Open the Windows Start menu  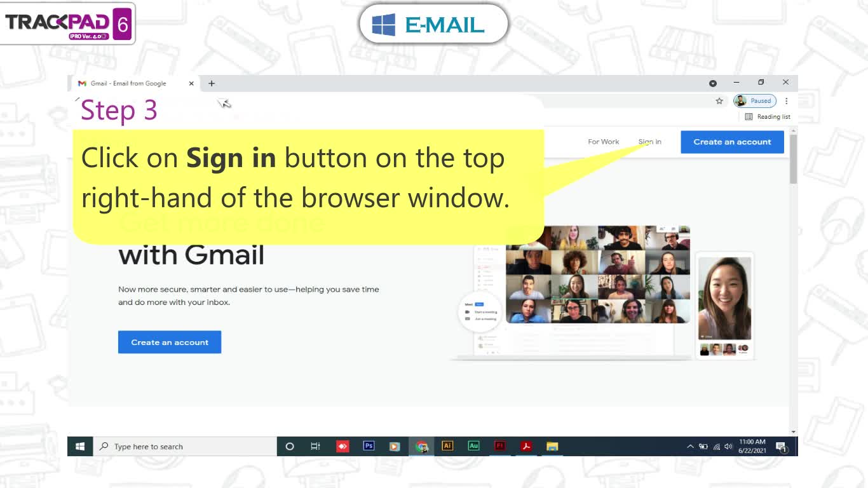click(x=80, y=446)
